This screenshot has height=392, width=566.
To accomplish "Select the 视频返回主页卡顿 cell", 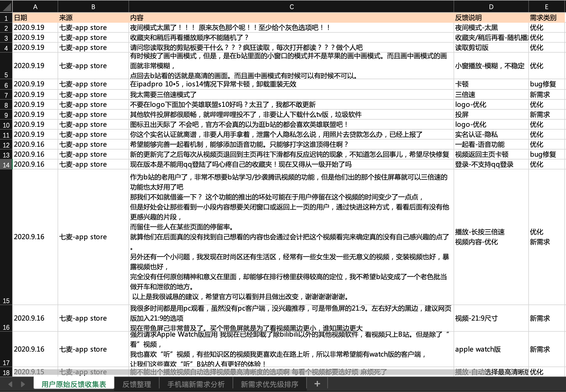I will (x=491, y=154).
